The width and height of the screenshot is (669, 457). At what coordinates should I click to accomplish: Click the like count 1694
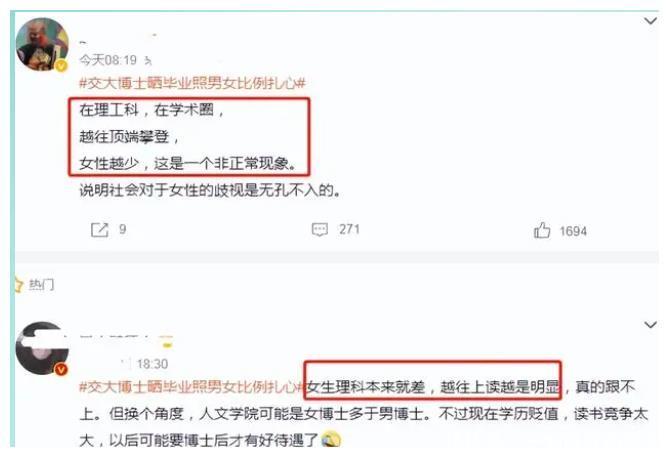pos(573,231)
